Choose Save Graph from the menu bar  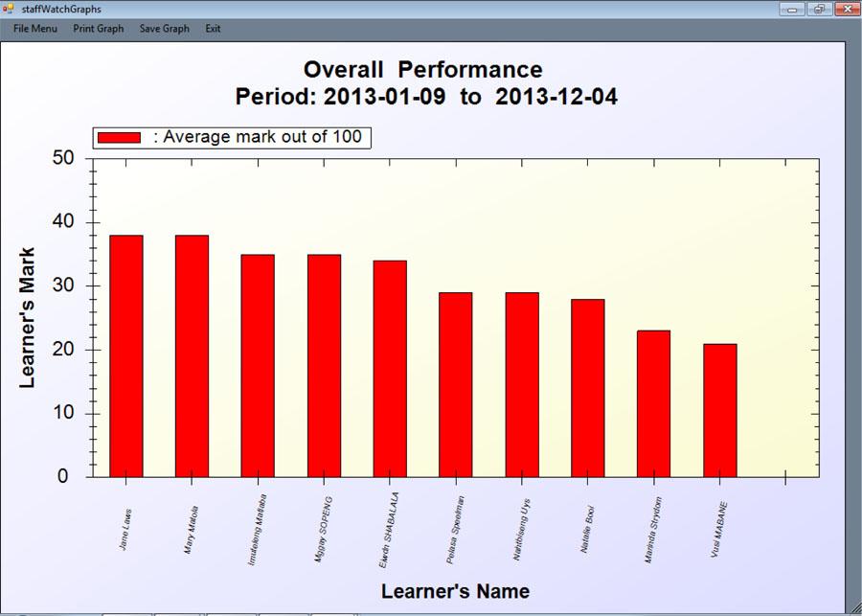coord(164,29)
